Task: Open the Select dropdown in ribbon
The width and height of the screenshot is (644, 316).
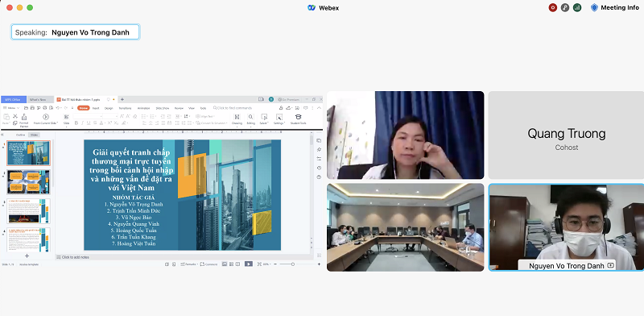Action: [x=264, y=120]
